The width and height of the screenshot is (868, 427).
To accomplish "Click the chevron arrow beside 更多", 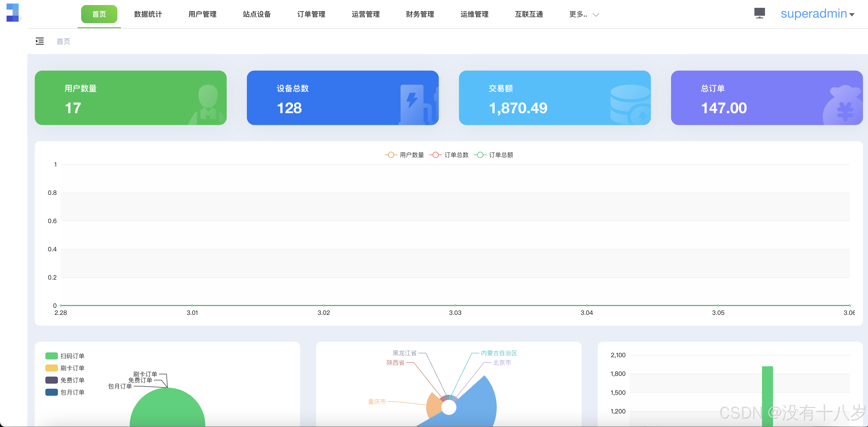I will (x=596, y=15).
